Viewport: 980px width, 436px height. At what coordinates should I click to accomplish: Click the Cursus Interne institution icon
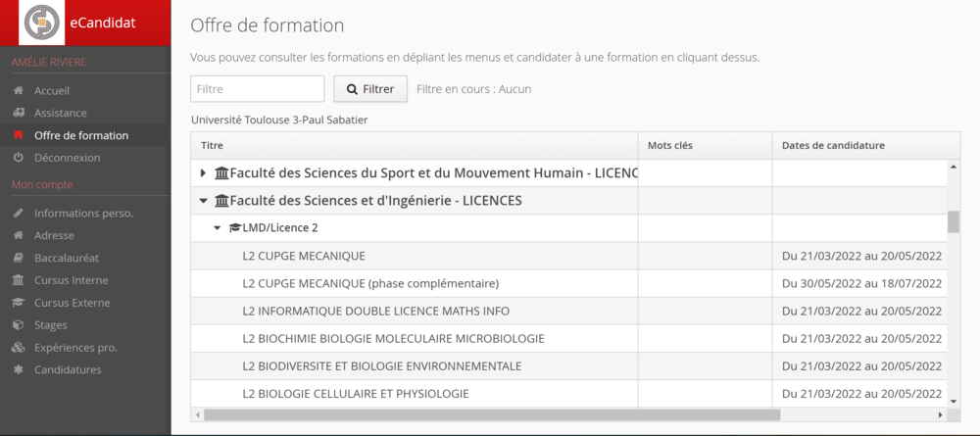tap(19, 281)
